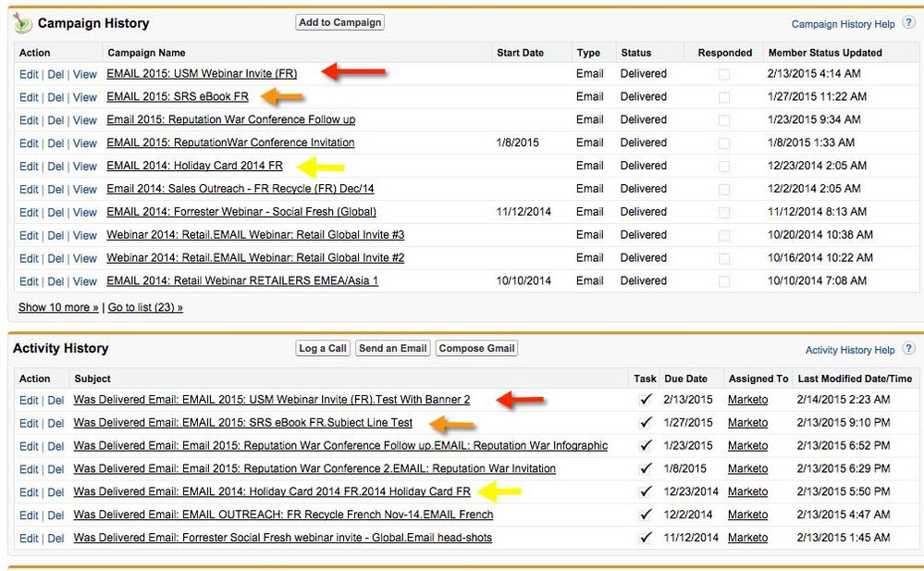Delete the Reputation War Conference Follow up campaign

pyautogui.click(x=55, y=120)
